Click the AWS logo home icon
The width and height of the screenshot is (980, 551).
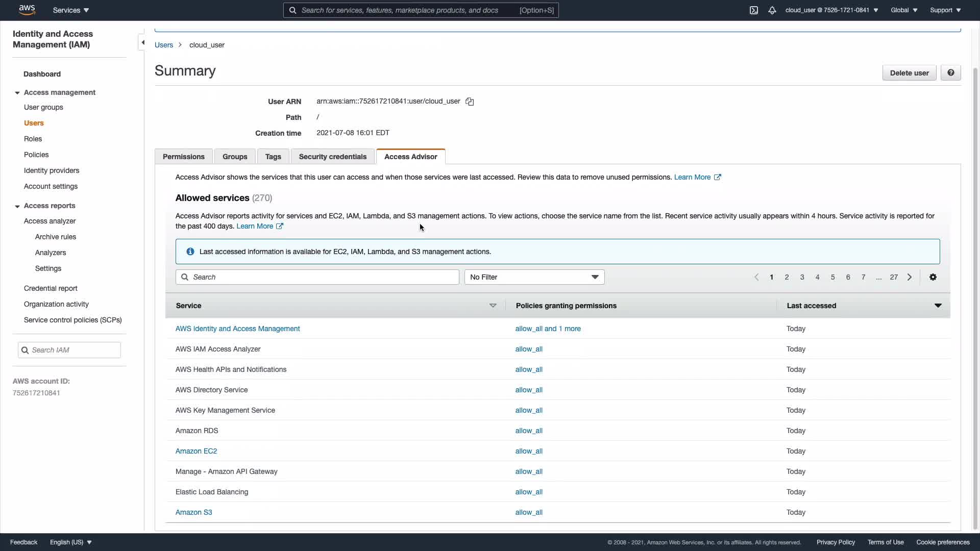[x=27, y=10]
